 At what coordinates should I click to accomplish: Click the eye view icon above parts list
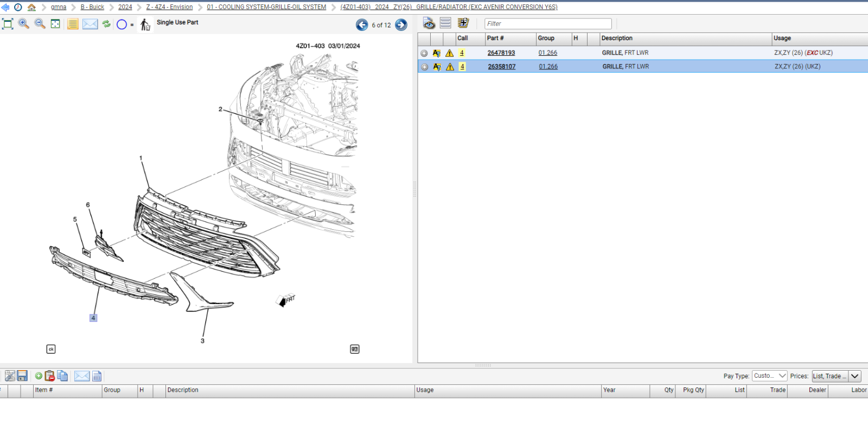429,23
